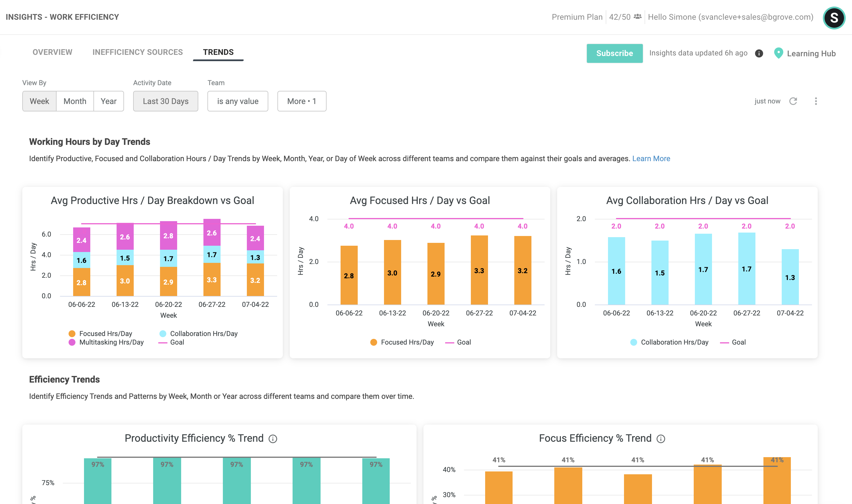Click the Avg Focused Hrs / Day vs Goal title
The height and width of the screenshot is (504, 852).
coord(420,200)
